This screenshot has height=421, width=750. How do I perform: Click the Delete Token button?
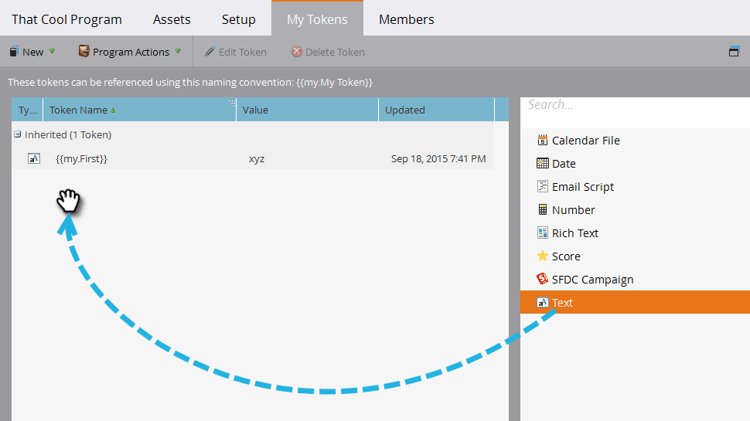(328, 52)
